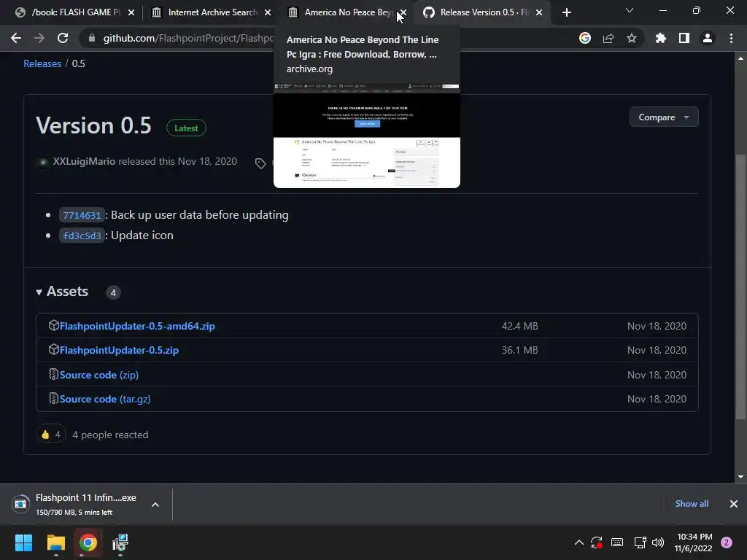747x560 pixels.
Task: Open the touch keyboard tray icon
Action: click(617, 542)
